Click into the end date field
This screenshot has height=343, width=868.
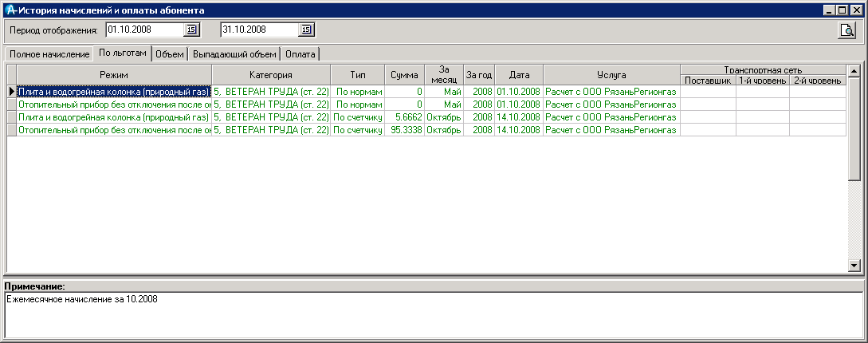tap(258, 30)
